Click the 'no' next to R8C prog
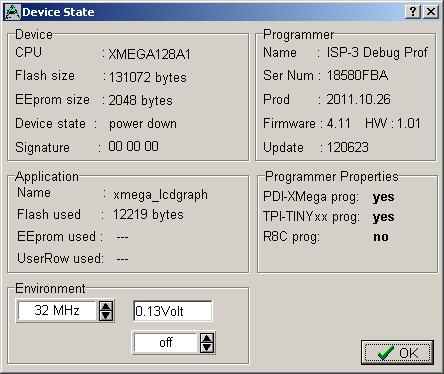444x374 pixels. click(381, 237)
